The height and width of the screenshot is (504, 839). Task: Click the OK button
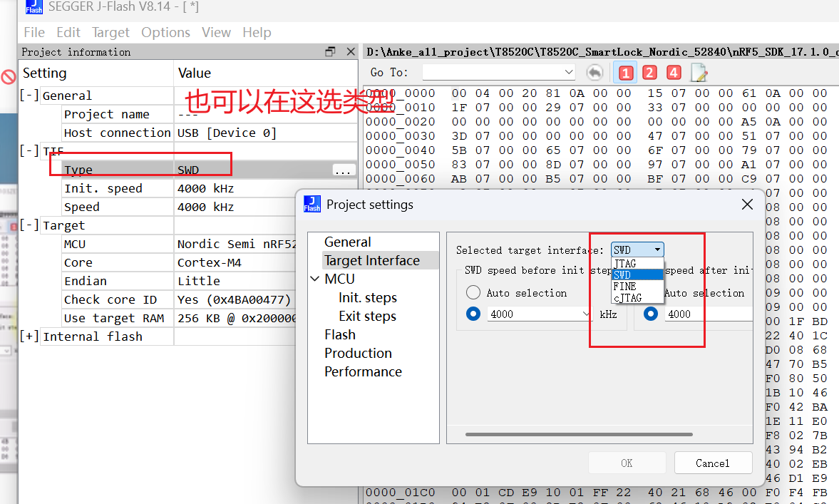tap(627, 463)
